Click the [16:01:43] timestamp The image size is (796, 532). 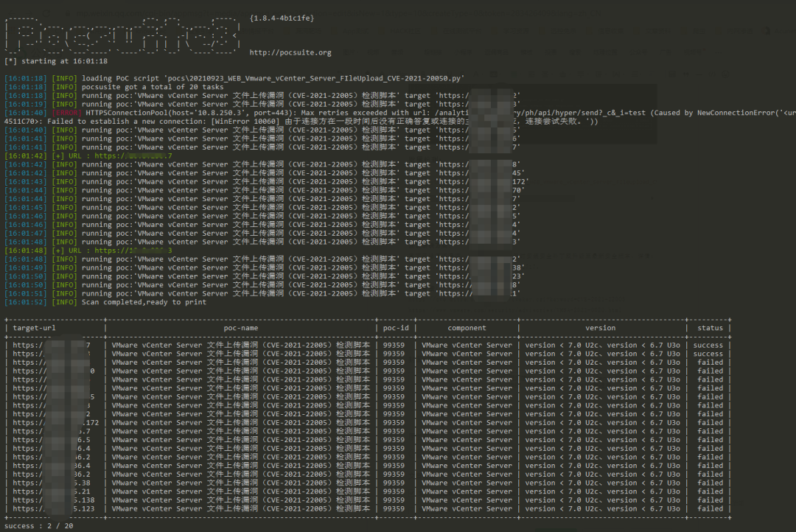point(25,182)
